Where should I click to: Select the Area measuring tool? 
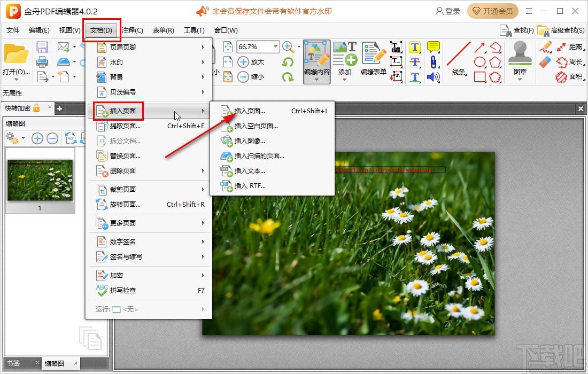point(570,77)
